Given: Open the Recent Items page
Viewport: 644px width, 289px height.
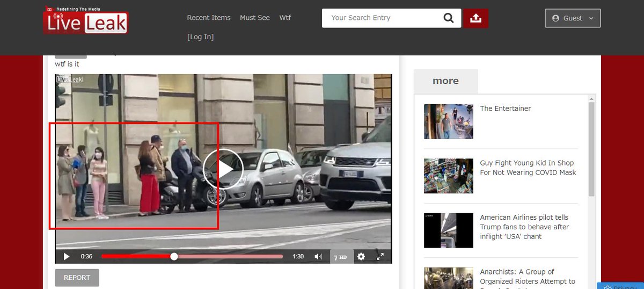Looking at the screenshot, I should [x=209, y=18].
